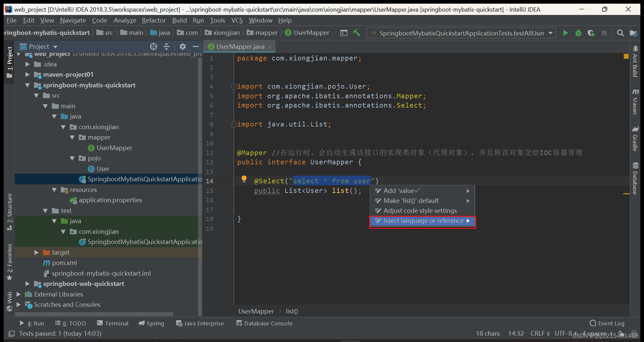Click the yellow inspection indicator square

pyautogui.click(x=626, y=56)
